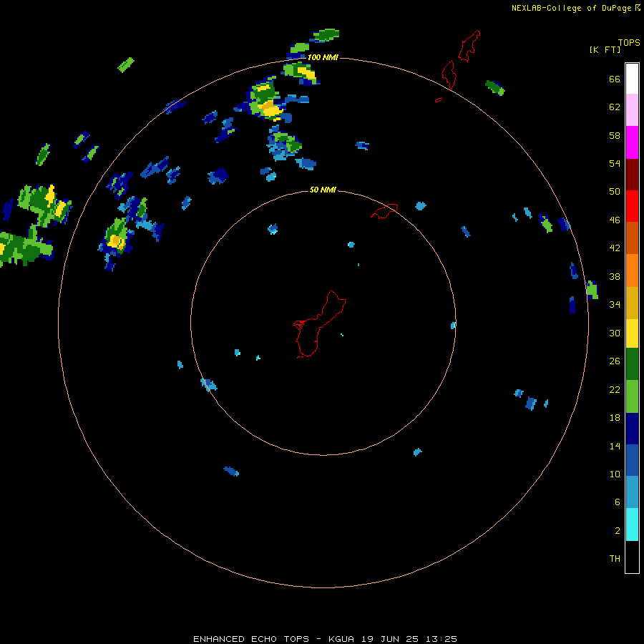
Task: Click the '42' legend value
Action: coord(615,248)
